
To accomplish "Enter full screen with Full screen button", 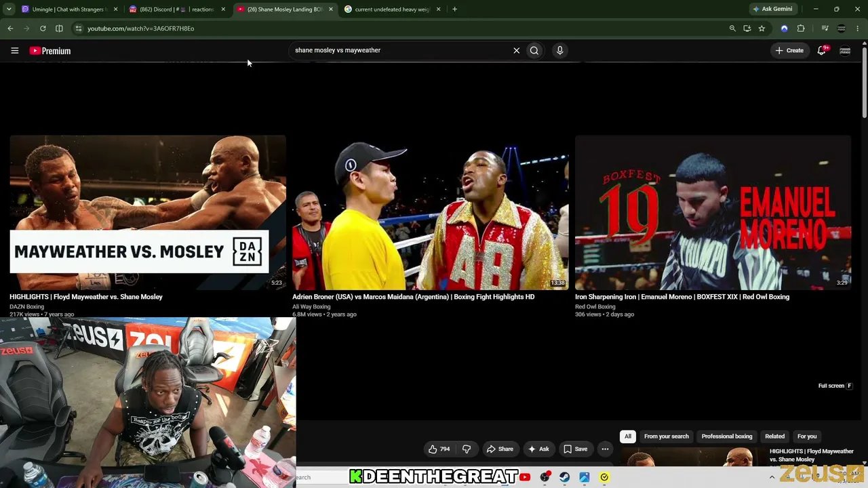I will [835, 386].
